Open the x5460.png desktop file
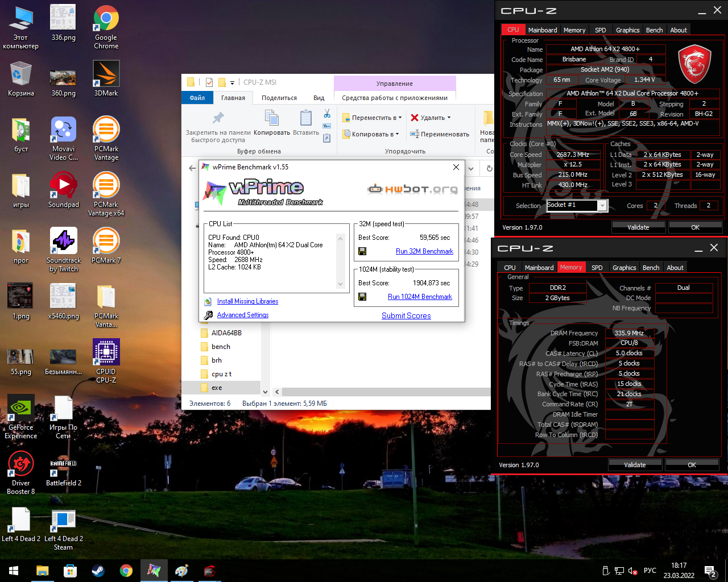 click(x=63, y=301)
